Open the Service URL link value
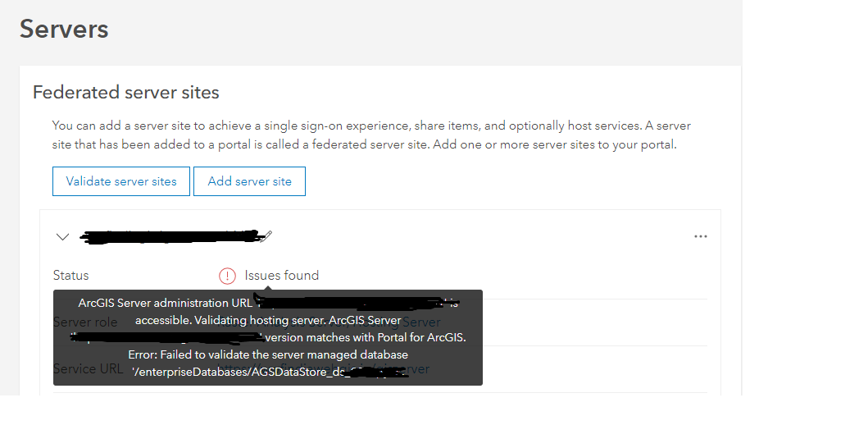 (418, 369)
